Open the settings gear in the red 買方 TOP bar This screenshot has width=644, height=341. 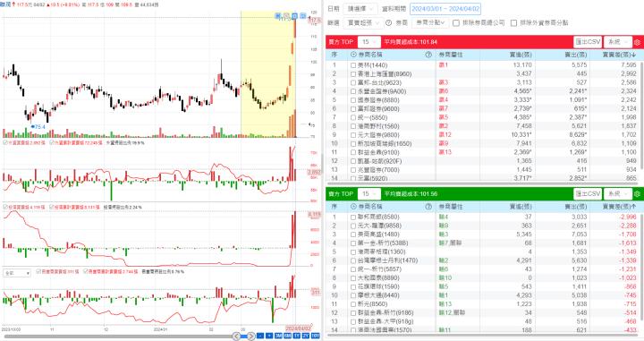[637, 42]
